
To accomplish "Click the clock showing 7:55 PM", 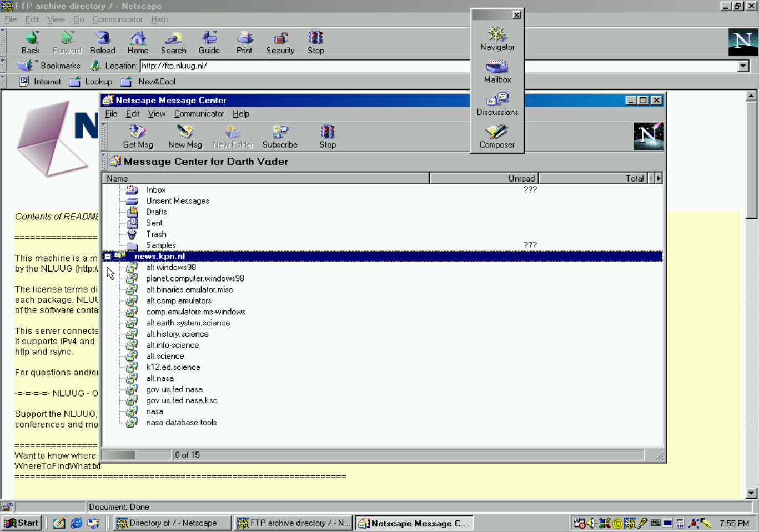I will [734, 524].
